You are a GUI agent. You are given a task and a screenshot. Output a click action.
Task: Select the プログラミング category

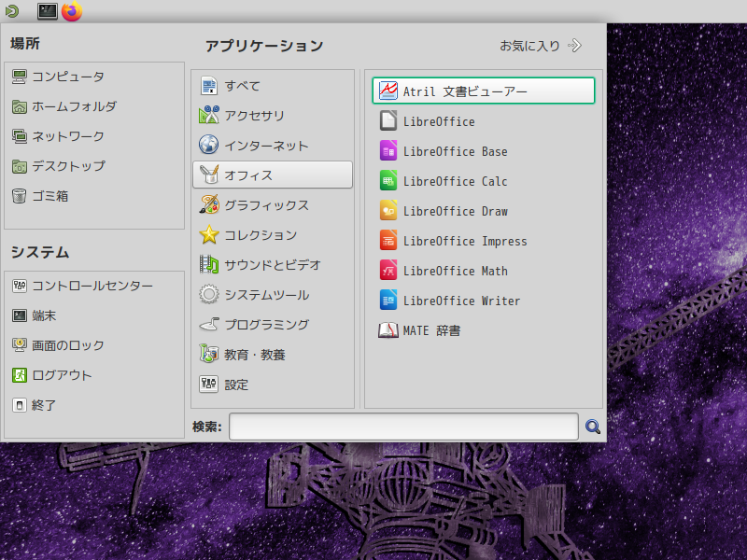pos(273,325)
